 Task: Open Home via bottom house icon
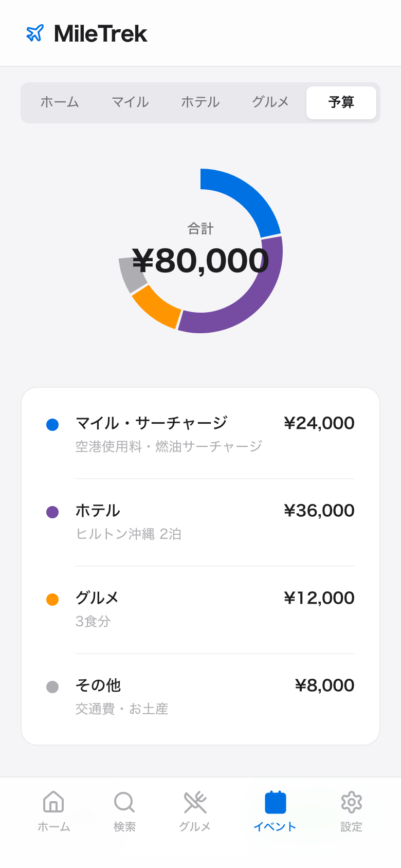click(53, 802)
